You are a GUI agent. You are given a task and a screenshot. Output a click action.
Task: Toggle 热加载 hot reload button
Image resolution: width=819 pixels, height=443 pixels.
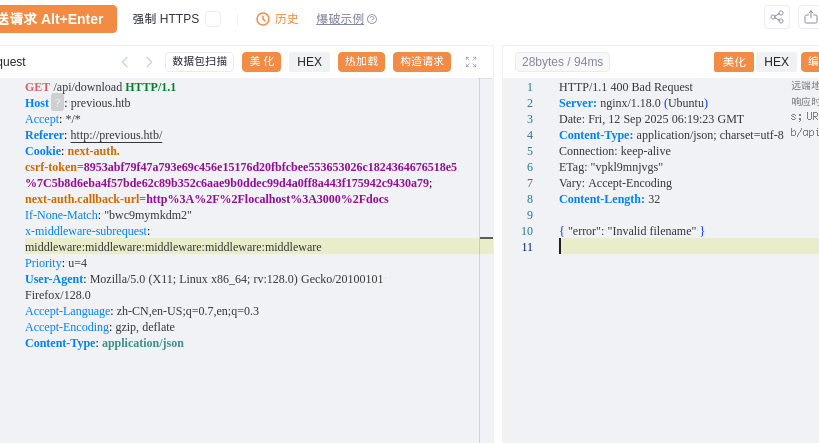click(361, 62)
